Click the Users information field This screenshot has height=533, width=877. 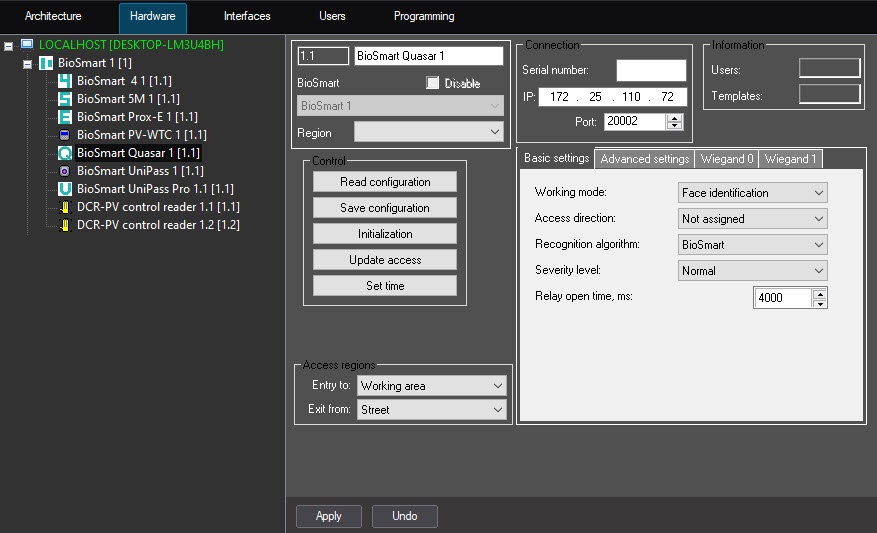pos(829,68)
